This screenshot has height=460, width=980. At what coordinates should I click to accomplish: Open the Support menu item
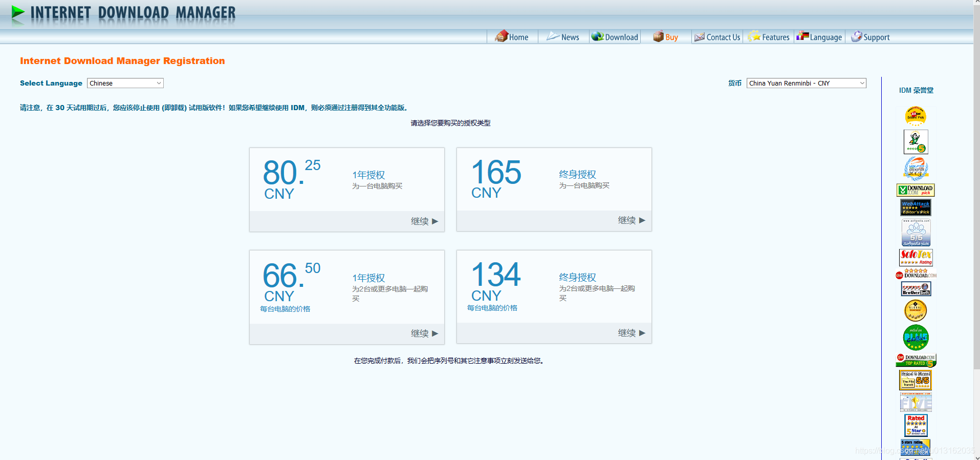tap(870, 37)
